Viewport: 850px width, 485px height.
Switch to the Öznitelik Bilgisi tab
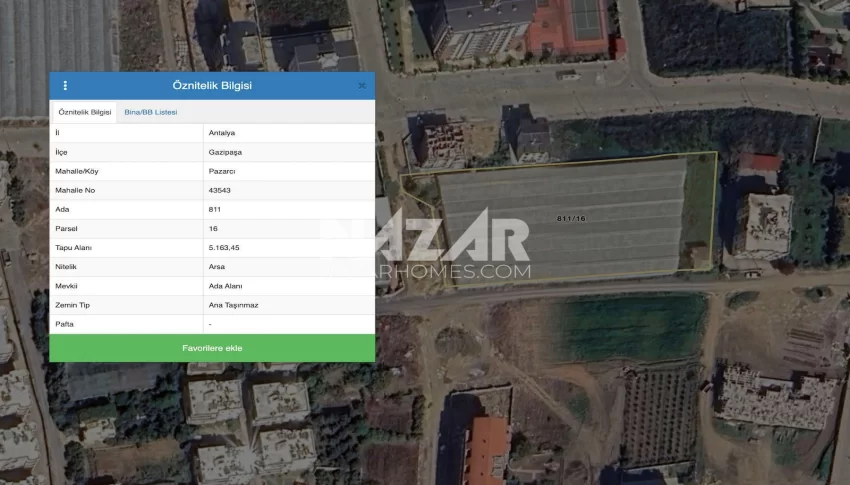pos(85,112)
